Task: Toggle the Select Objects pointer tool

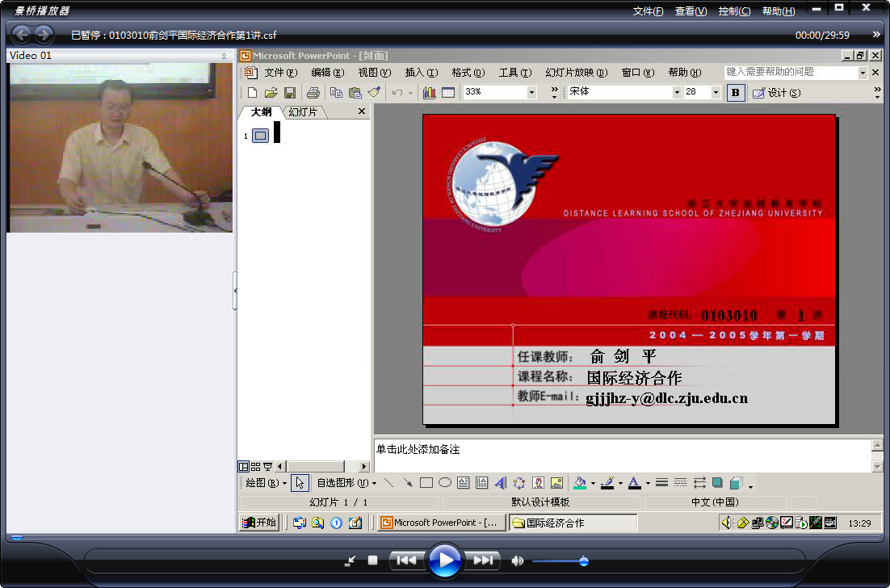Action: coord(300,483)
